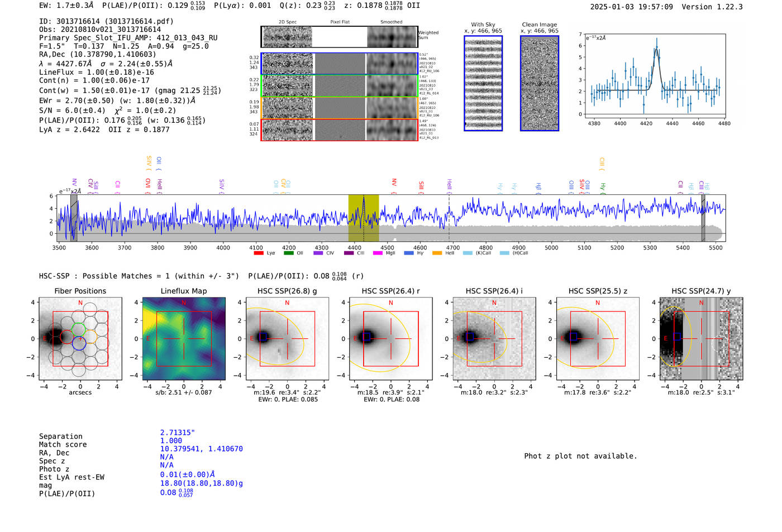
Task: Click the Cont(w) gmag 21.25 line
Action: click(x=130, y=90)
